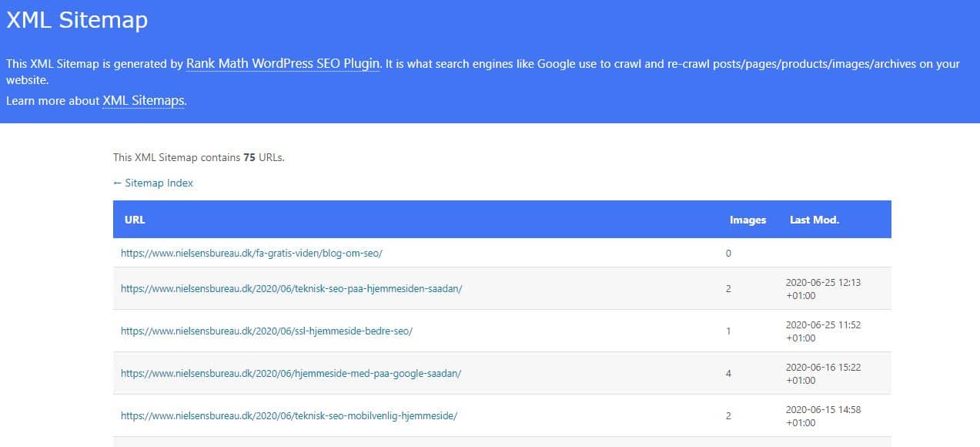Select the 2020-06-16 15:22 modified date
The image size is (980, 447).
(x=823, y=374)
